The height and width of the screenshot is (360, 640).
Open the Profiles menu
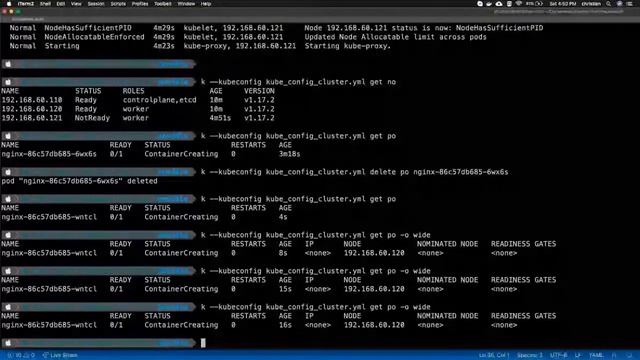(140, 4)
